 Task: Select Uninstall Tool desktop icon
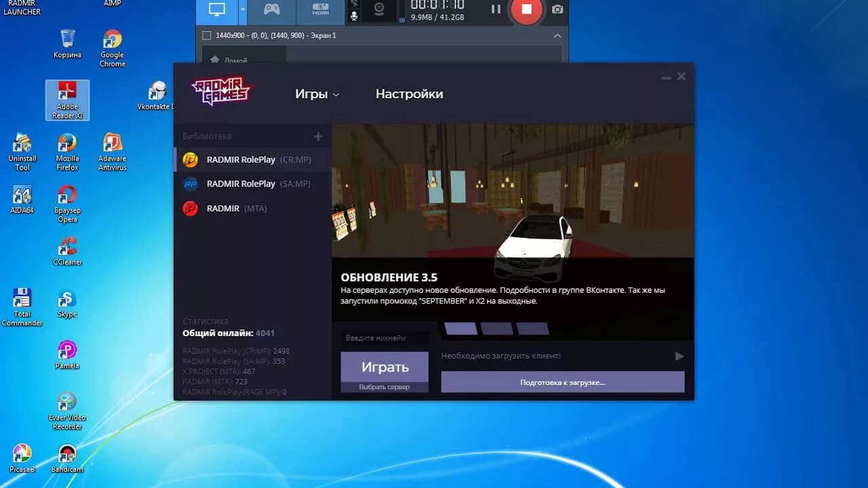coord(22,152)
